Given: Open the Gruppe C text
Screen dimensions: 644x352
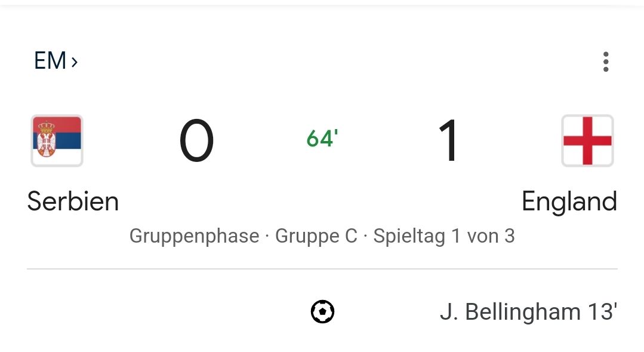Looking at the screenshot, I should pos(316,236).
